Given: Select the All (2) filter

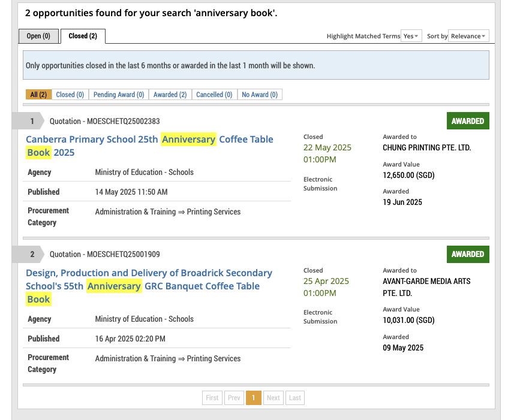Looking at the screenshot, I should coord(38,95).
